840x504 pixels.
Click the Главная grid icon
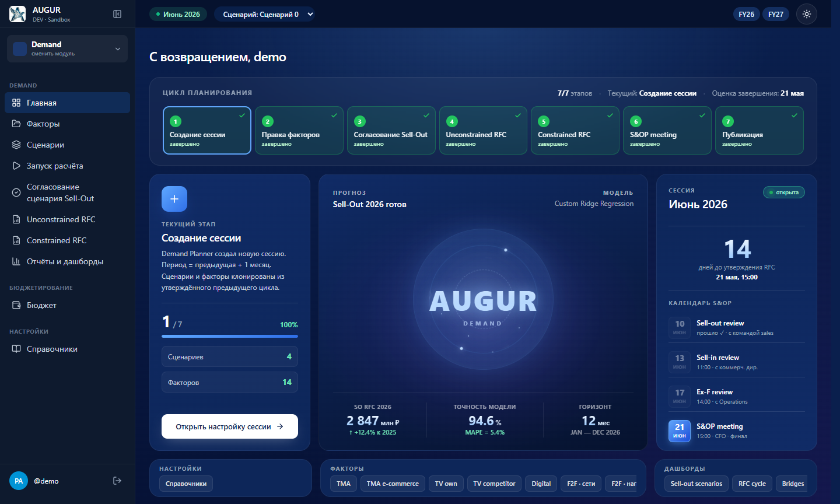[x=16, y=103]
